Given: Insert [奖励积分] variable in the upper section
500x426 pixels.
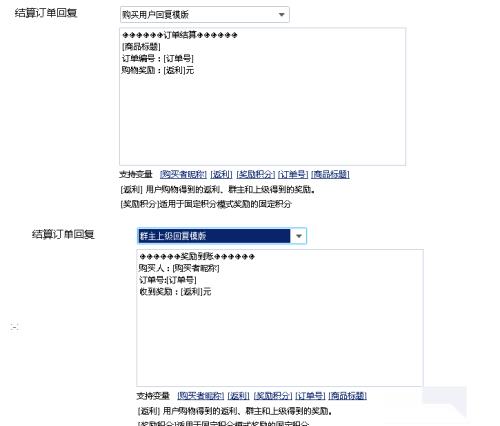Looking at the screenshot, I should [255, 174].
